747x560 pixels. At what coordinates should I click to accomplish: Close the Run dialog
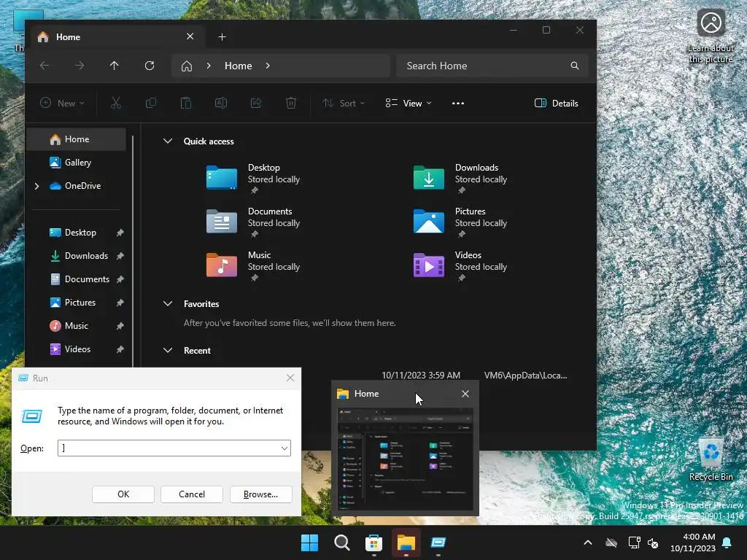290,378
